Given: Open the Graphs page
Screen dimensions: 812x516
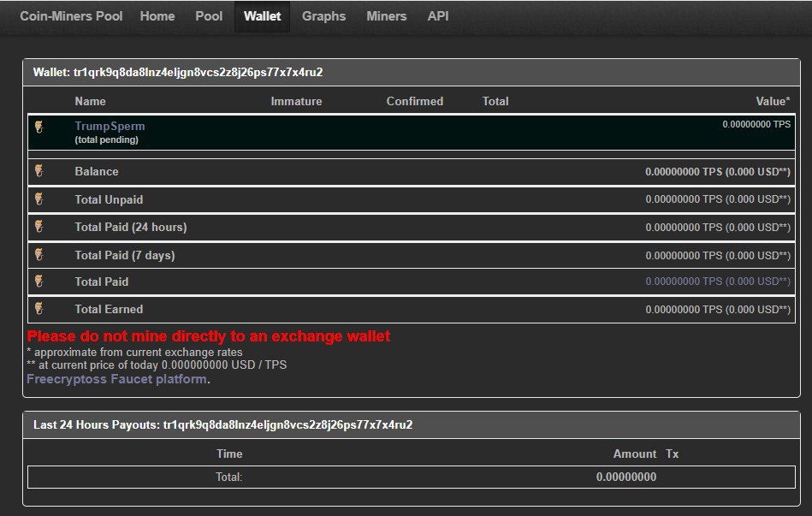Looking at the screenshot, I should click(323, 16).
